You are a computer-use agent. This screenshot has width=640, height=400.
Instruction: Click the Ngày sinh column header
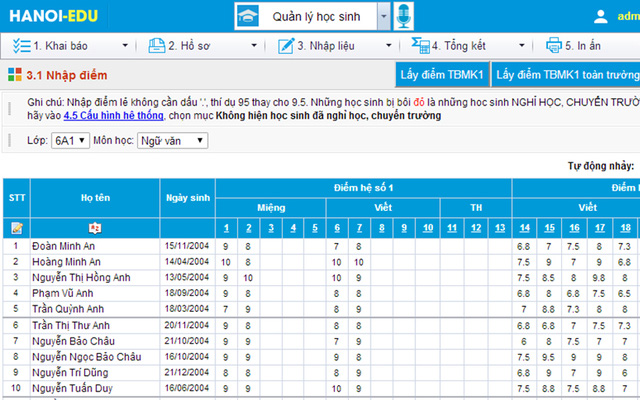pos(188,198)
